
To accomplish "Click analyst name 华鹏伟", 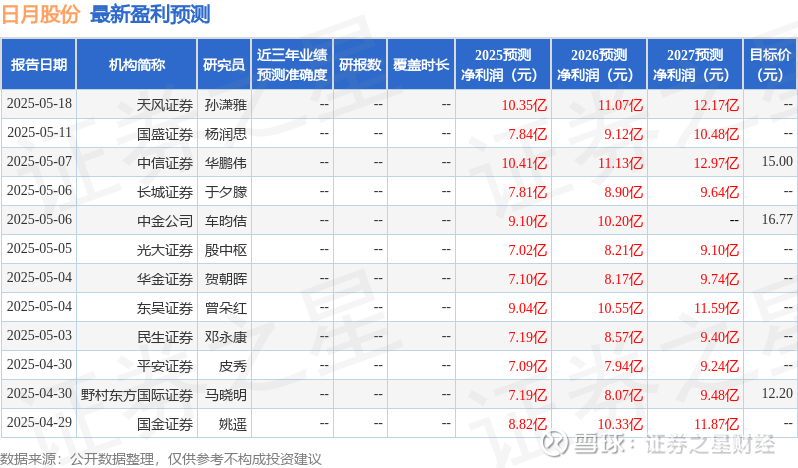I will pyautogui.click(x=225, y=163).
